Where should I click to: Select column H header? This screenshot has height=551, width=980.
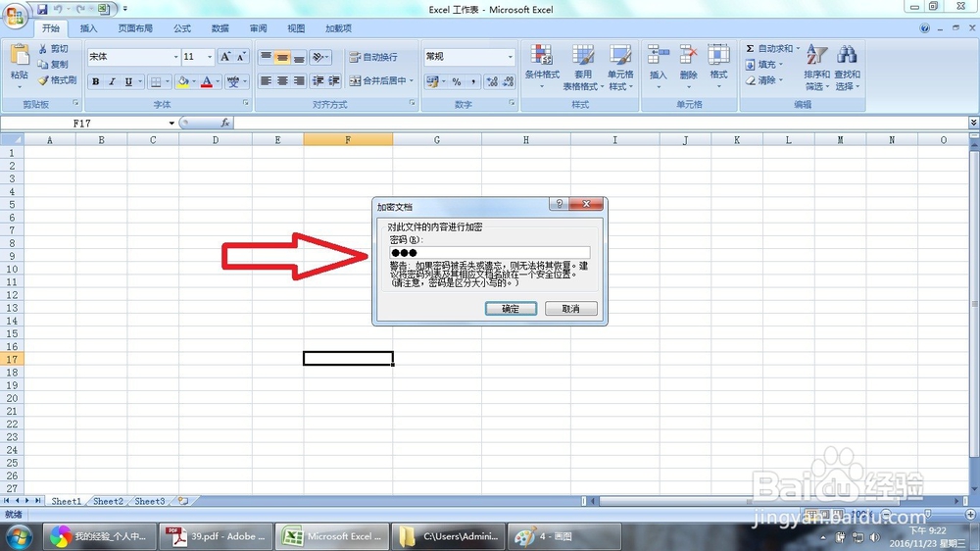coord(525,140)
